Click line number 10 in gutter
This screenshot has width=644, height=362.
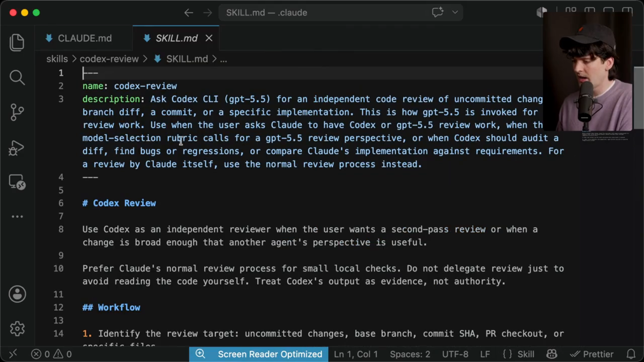[x=58, y=268]
